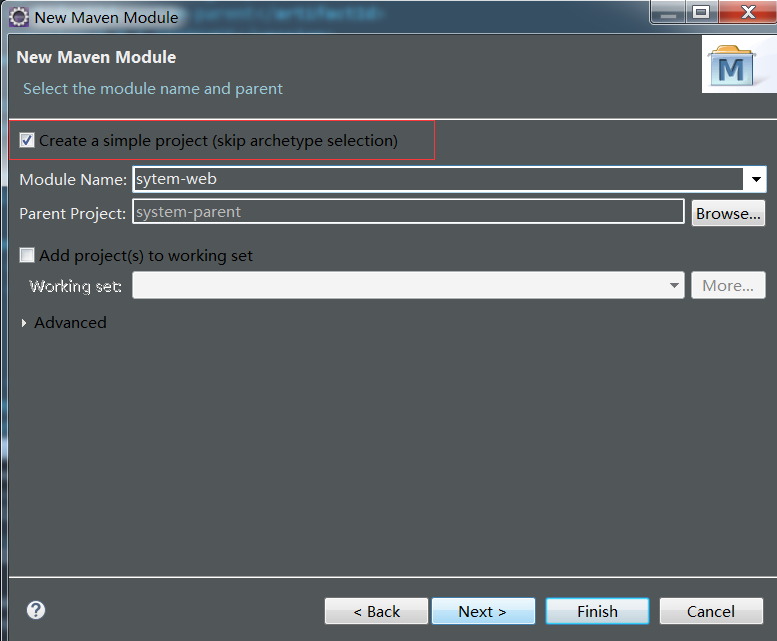Click the Maven M wizard banner icon
Image resolution: width=777 pixels, height=641 pixels.
[x=732, y=66]
